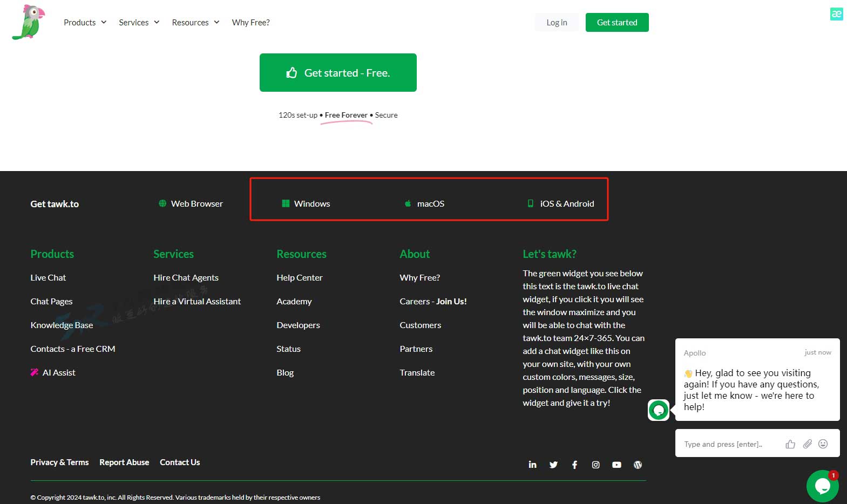The image size is (847, 504).
Task: Open the LinkedIn social icon
Action: tap(532, 465)
